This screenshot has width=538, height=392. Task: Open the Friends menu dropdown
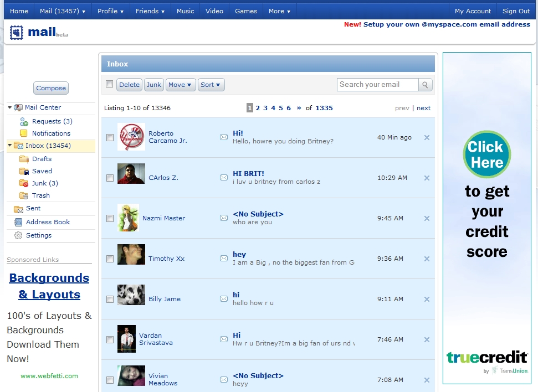tap(150, 11)
